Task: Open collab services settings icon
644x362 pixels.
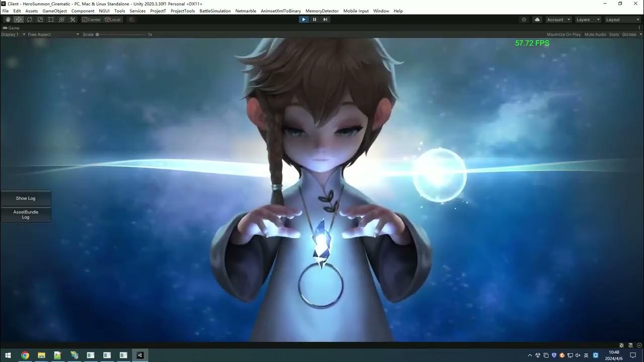Action: (524, 20)
